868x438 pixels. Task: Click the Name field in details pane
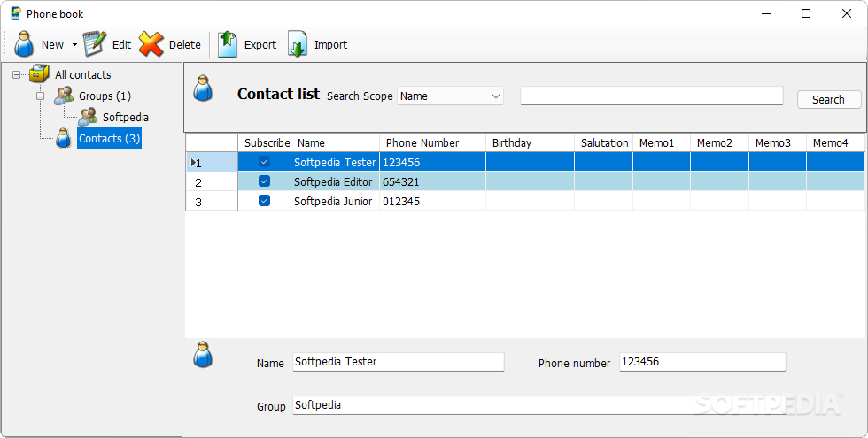click(x=399, y=362)
